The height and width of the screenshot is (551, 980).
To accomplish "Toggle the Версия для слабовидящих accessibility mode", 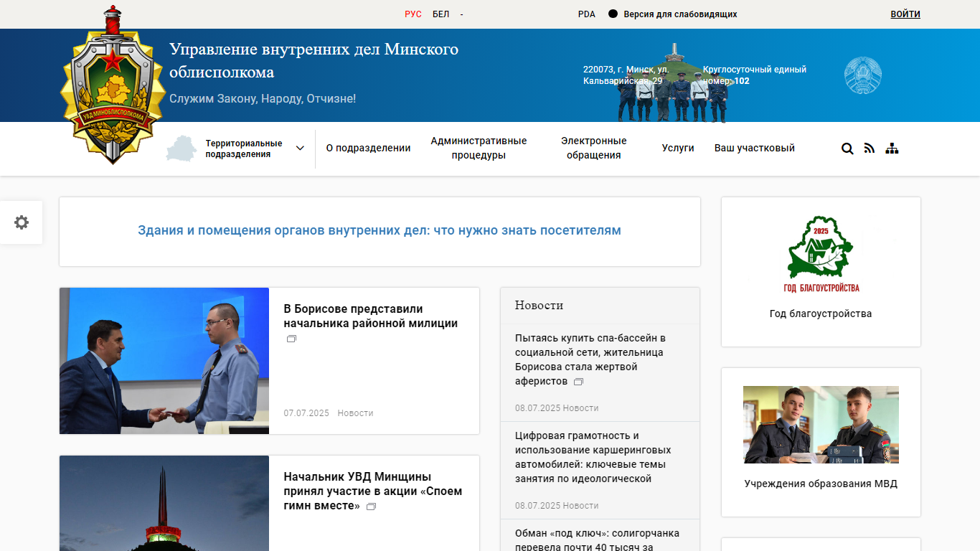I will click(672, 14).
